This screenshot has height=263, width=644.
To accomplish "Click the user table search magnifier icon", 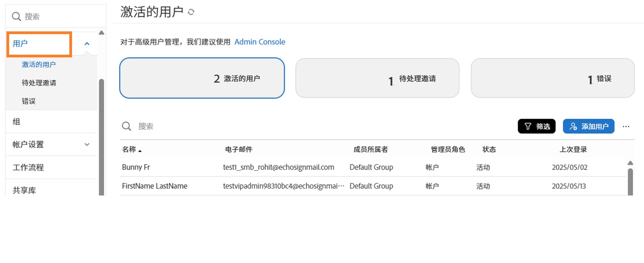I will [x=127, y=126].
